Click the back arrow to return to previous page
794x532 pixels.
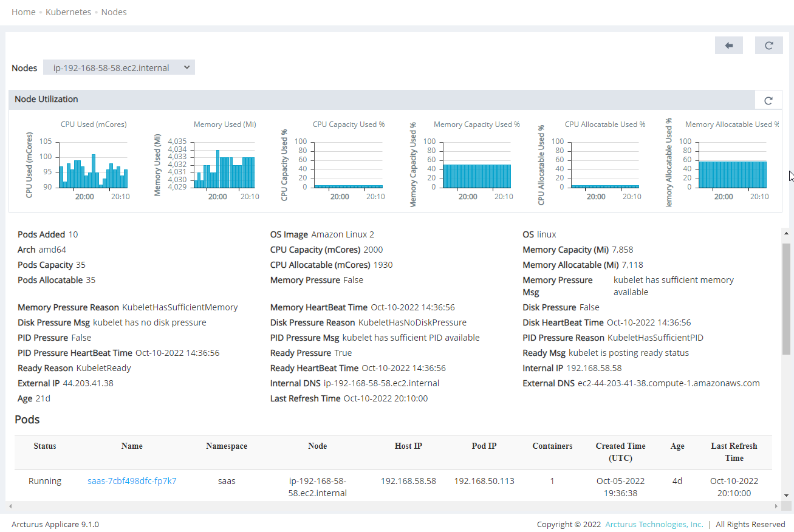(728, 45)
